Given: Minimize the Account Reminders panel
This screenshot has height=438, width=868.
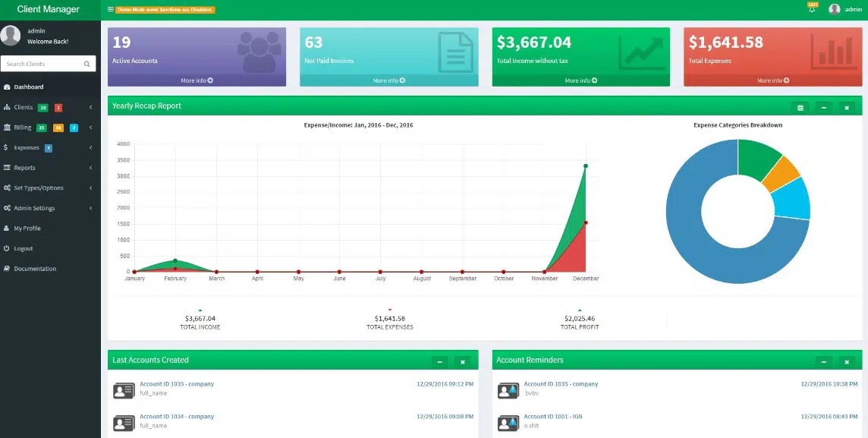Looking at the screenshot, I should 824,362.
